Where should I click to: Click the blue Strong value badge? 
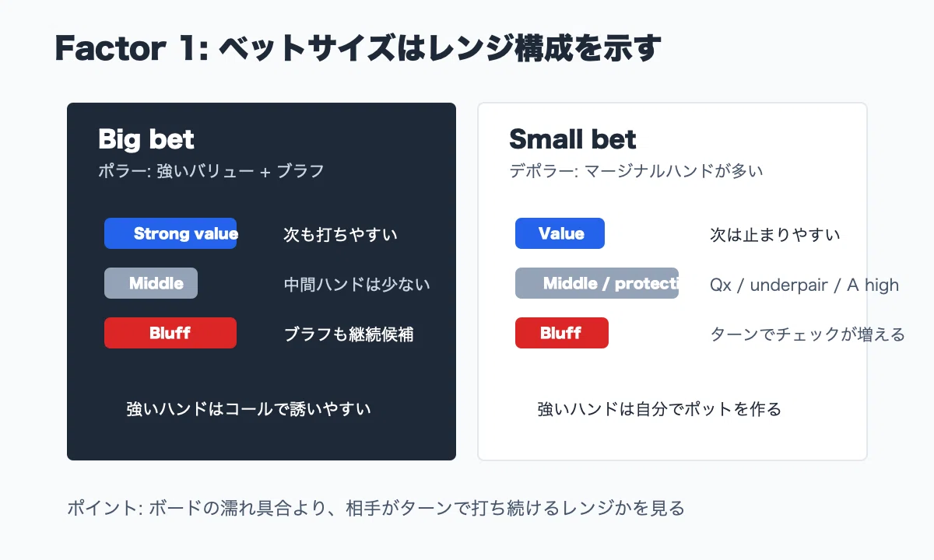coord(170,233)
